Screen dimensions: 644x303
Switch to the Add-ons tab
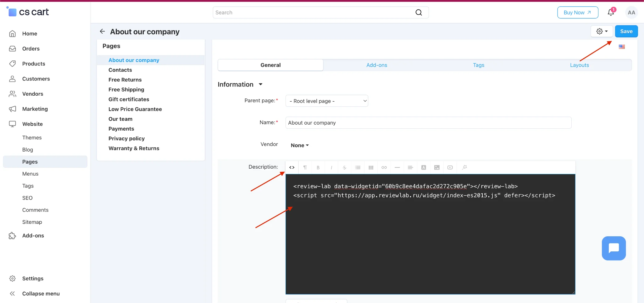(377, 65)
